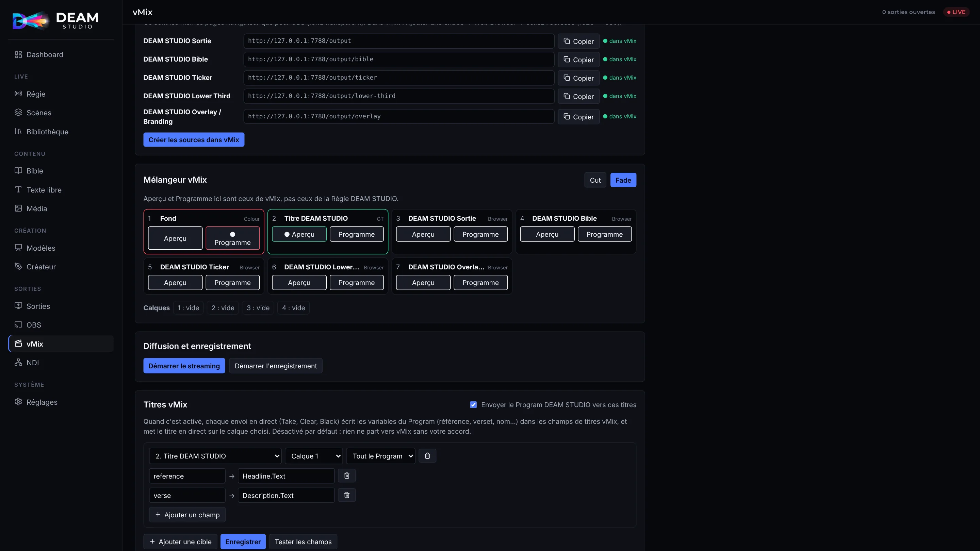Click the Enregistrer button
Viewport: 980px width, 551px height.
[243, 542]
